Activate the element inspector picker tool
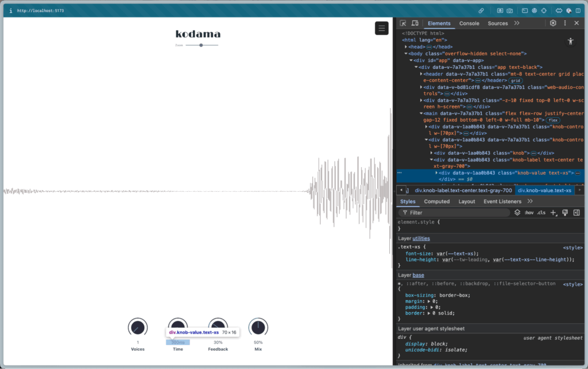Image resolution: width=588 pixels, height=369 pixels. pos(403,24)
